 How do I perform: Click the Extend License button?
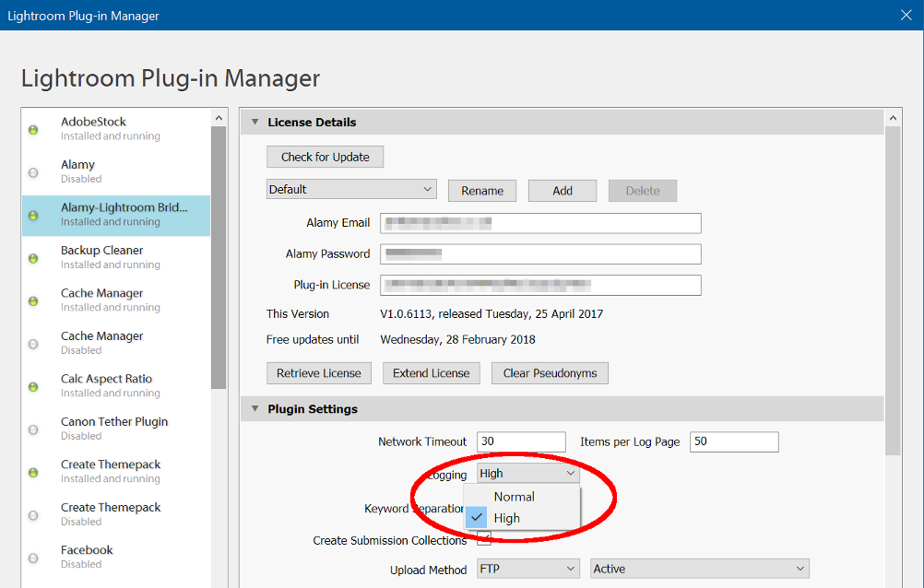(x=432, y=373)
